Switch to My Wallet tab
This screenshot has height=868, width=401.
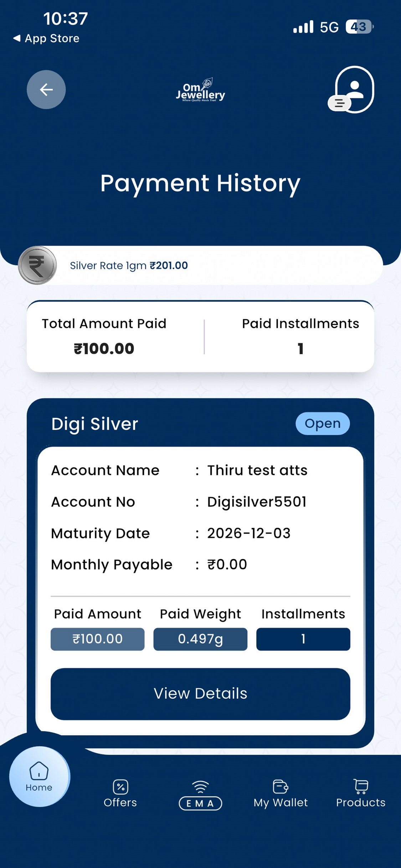click(x=281, y=794)
